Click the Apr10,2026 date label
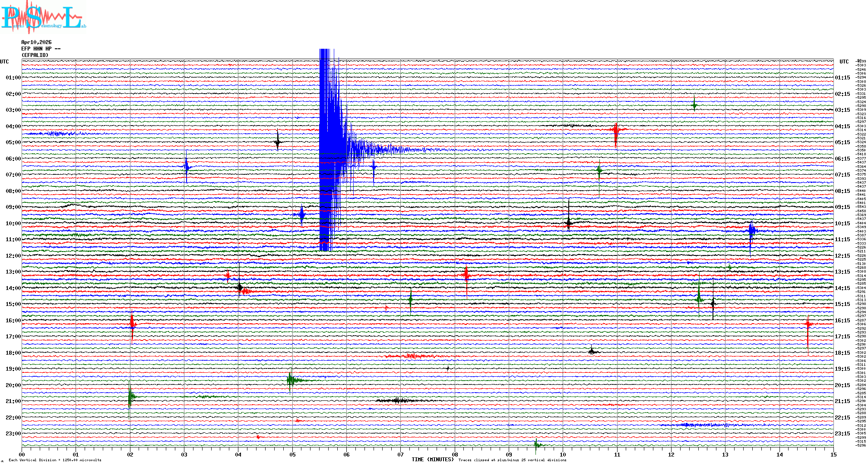This screenshot has width=868, height=466. (36, 42)
